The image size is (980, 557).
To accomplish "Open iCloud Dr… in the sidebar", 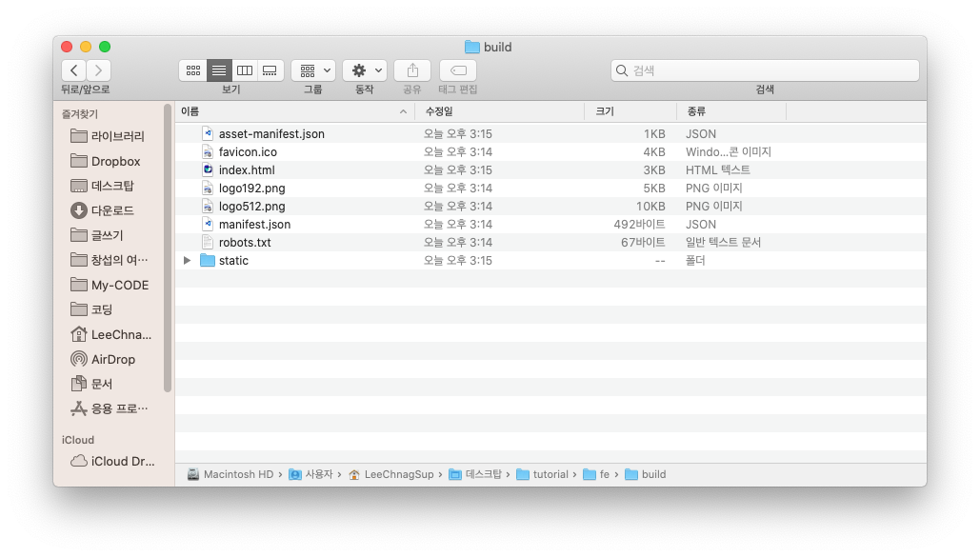I will click(x=112, y=462).
